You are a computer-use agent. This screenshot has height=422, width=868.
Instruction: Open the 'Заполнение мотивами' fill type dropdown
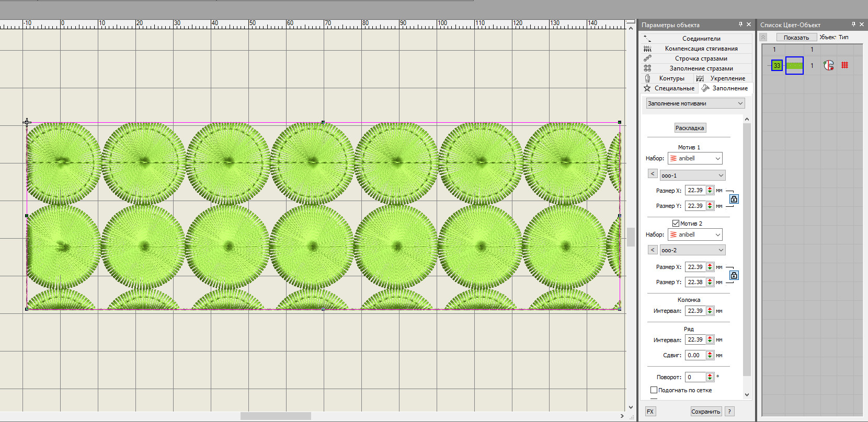(695, 103)
